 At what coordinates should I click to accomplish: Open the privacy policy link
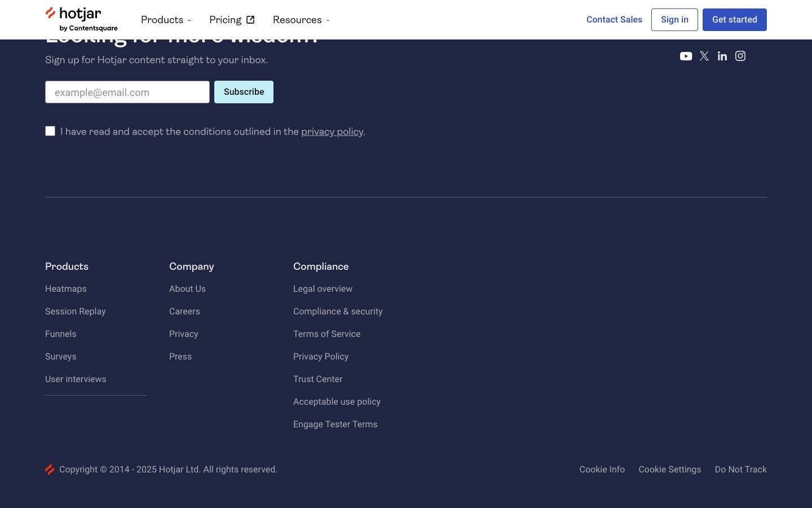coord(332,132)
